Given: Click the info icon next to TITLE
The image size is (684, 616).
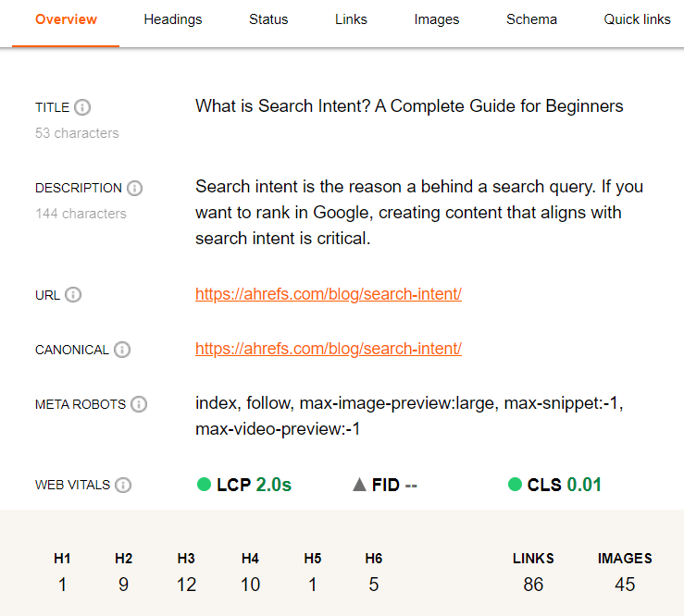Looking at the screenshot, I should point(82,107).
